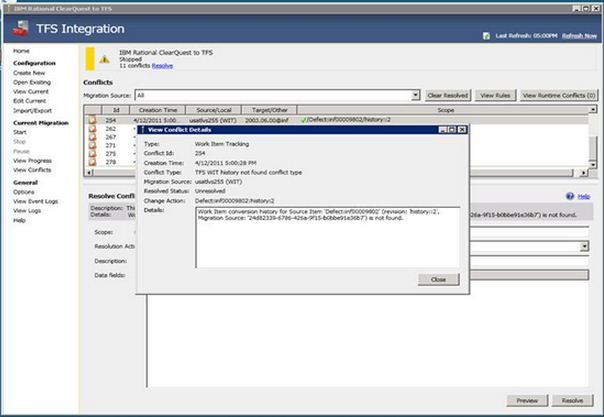Open the Migration Source dropdown
Screen dimensions: 604x417
click(x=415, y=95)
